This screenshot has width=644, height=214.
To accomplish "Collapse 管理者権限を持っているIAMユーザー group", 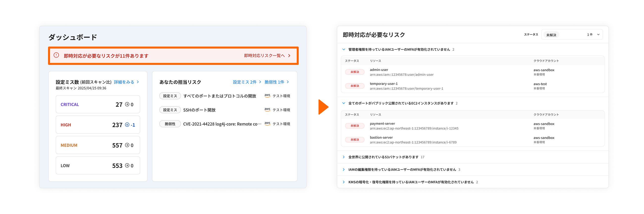I will tap(344, 50).
